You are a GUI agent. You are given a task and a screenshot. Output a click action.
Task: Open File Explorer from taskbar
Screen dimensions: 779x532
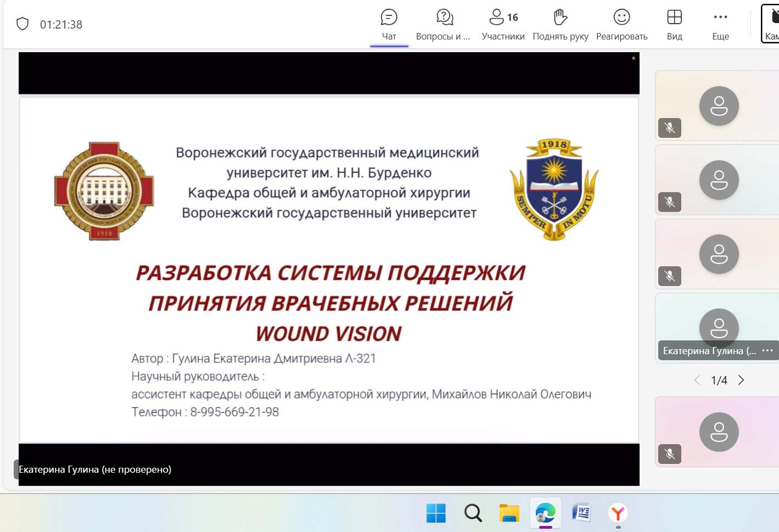coord(509,513)
